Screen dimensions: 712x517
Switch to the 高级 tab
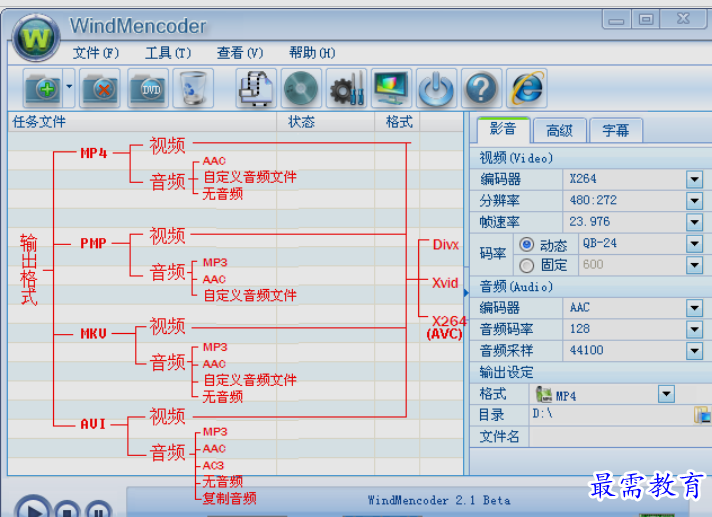pos(559,131)
